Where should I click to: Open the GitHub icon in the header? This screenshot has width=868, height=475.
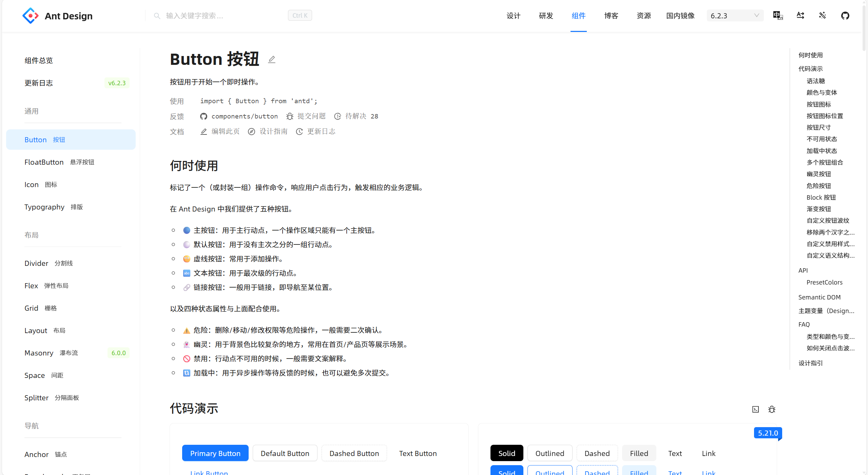pyautogui.click(x=845, y=16)
